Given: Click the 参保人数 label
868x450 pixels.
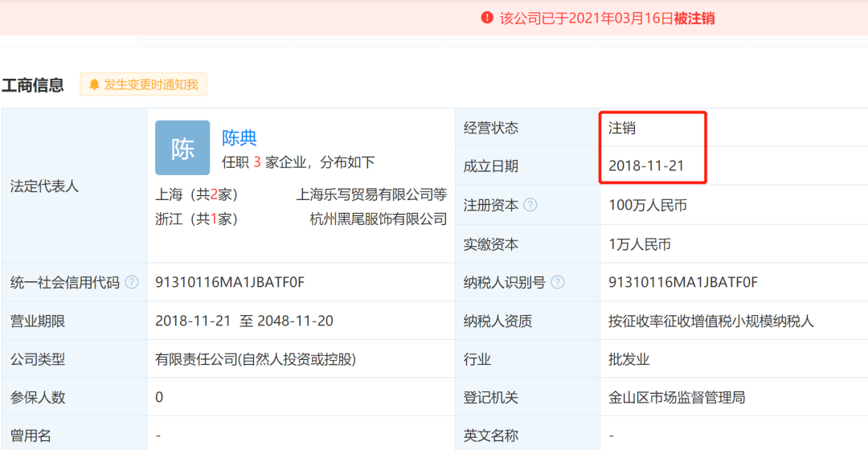Looking at the screenshot, I should (x=38, y=398).
